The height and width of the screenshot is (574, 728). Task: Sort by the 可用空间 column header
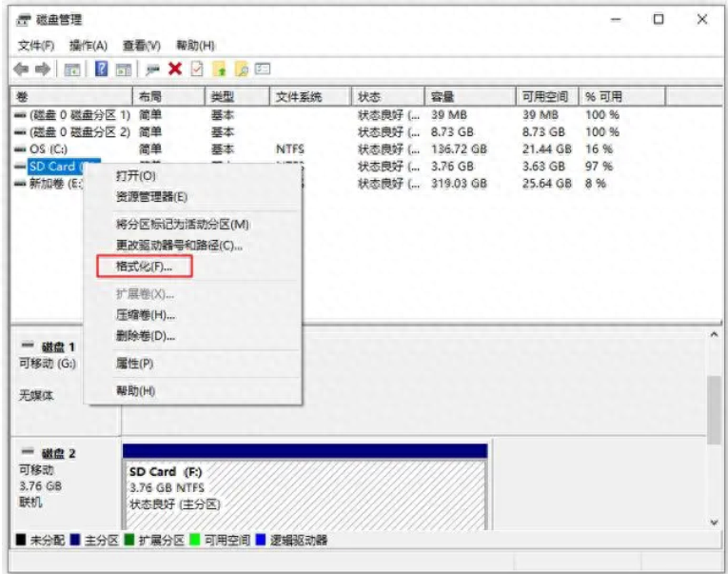point(547,96)
